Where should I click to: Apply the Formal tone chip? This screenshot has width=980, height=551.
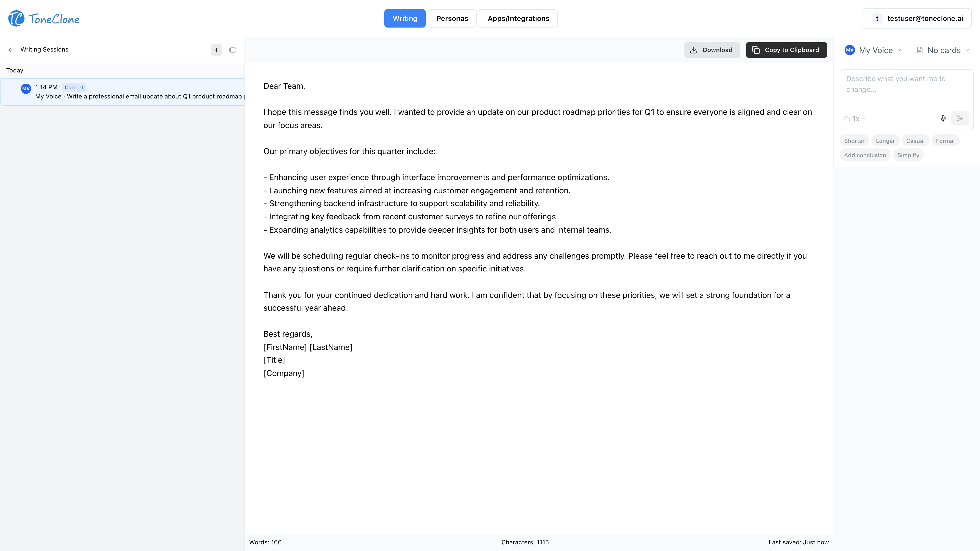click(945, 141)
